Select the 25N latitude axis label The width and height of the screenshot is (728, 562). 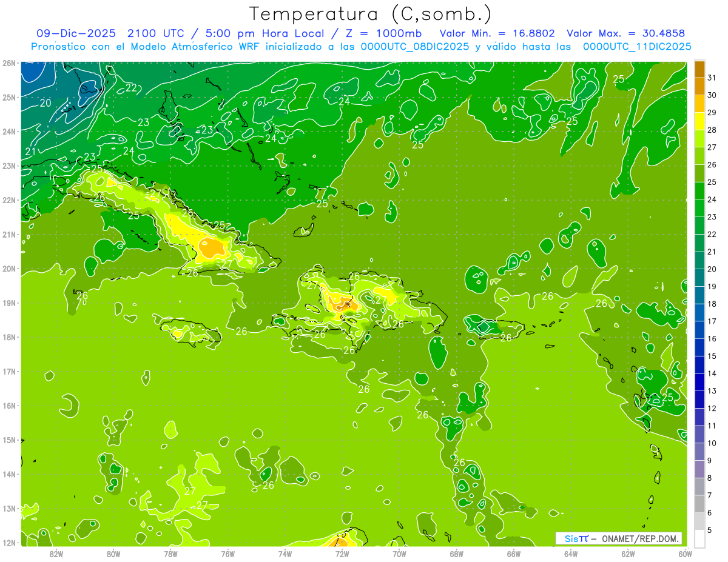tap(9, 97)
